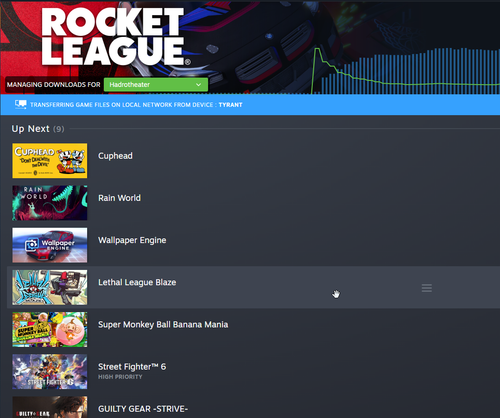Click the HIGH PRIORITY label under Street Fighter
This screenshot has height=418, width=500.
coord(120,377)
